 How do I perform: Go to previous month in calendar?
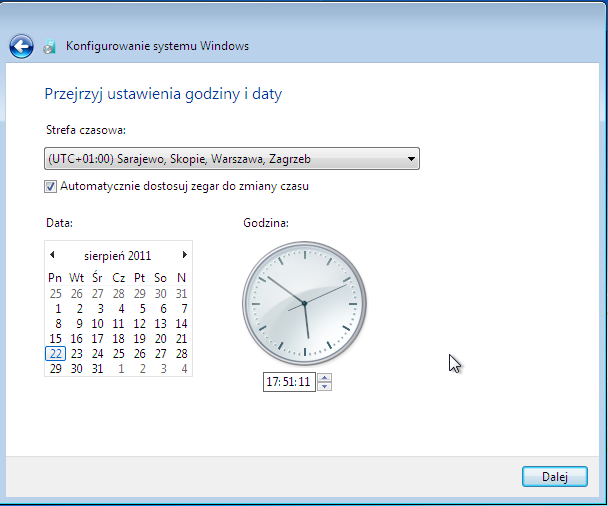tap(52, 255)
